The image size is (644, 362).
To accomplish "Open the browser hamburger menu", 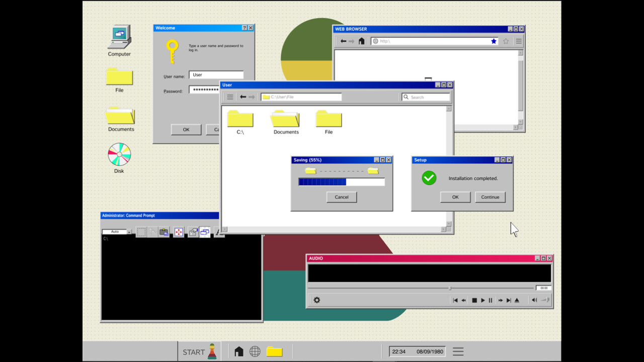I will tap(518, 41).
